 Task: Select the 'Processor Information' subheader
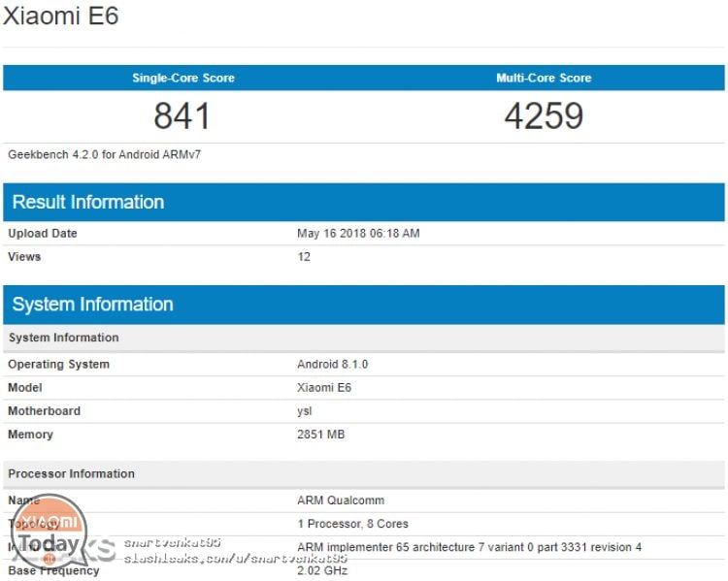pyautogui.click(x=364, y=473)
